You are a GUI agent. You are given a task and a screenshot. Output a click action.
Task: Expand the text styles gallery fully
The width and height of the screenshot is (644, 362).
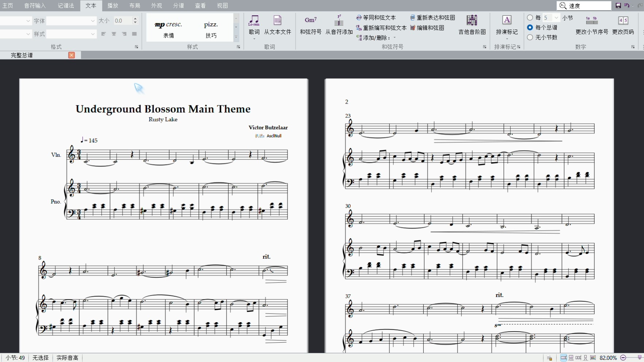point(236,37)
